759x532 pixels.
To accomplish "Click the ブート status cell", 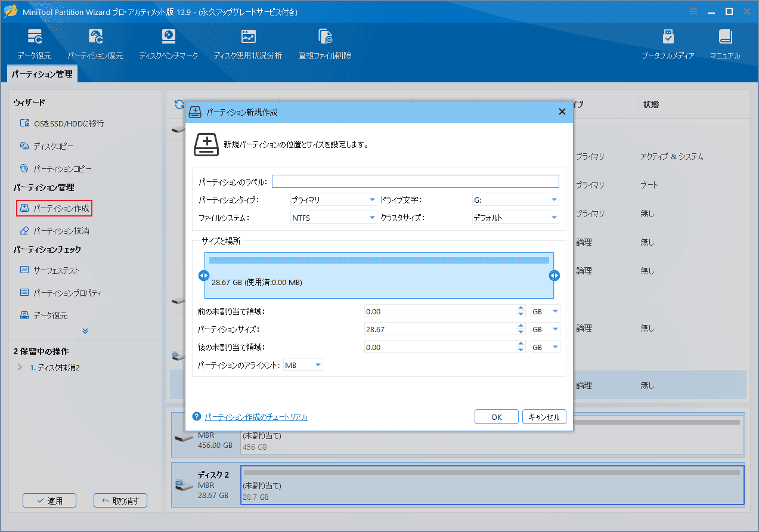I will [x=650, y=185].
